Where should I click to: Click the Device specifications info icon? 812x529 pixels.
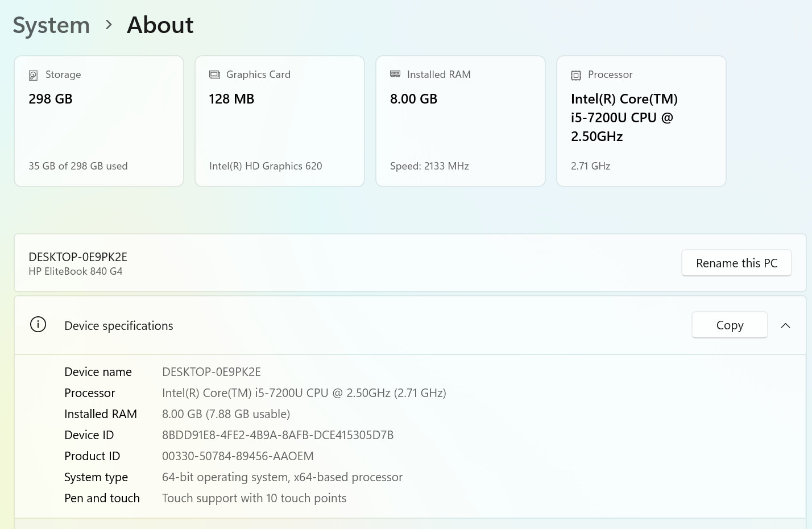[38, 325]
